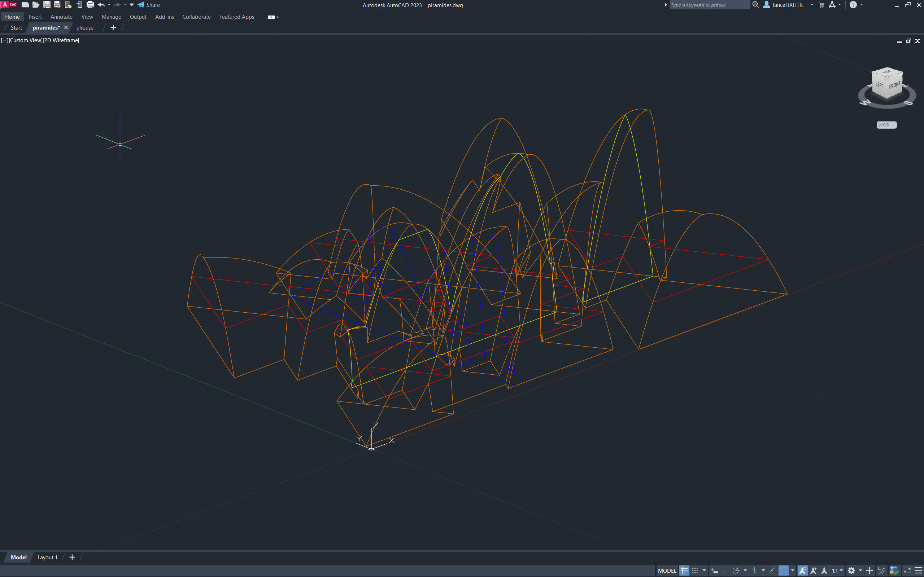Expand the undo history dropdown arrow
924x577 pixels.
(x=109, y=5)
